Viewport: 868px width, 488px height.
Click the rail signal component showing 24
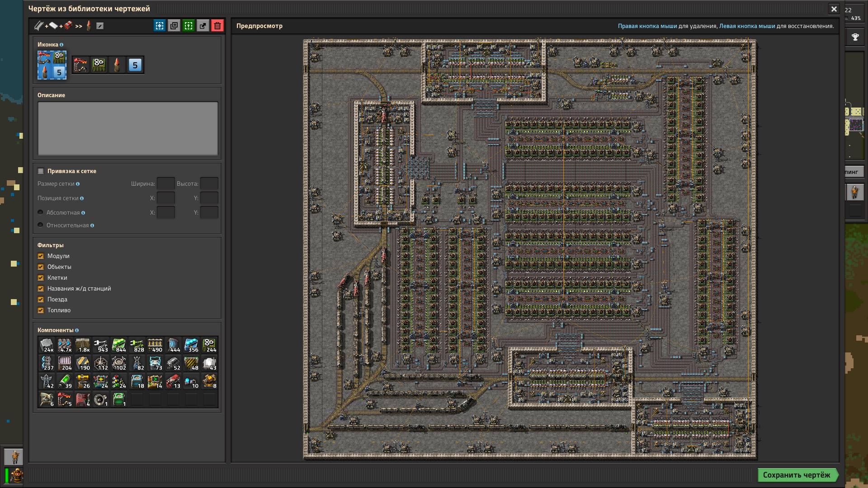pos(119,381)
